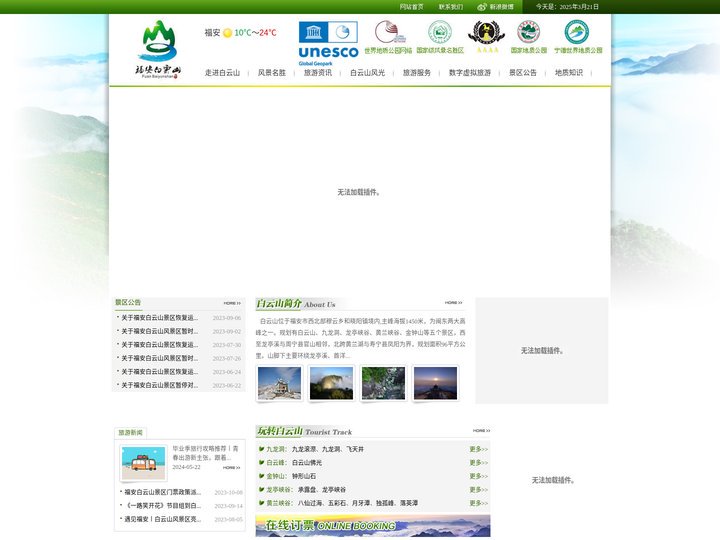The width and height of the screenshot is (720, 540).
Task: Click 更多>> on the 黄兰峡谷 row
Action: pos(478,503)
